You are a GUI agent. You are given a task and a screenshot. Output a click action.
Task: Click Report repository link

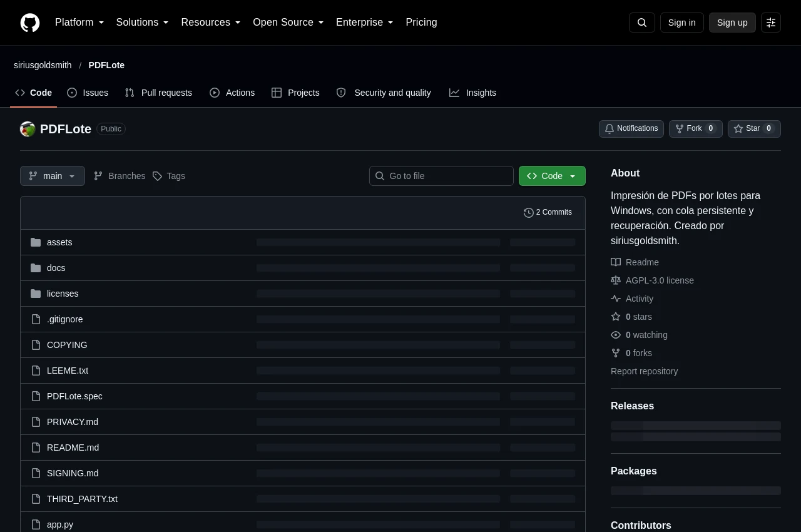tap(644, 371)
